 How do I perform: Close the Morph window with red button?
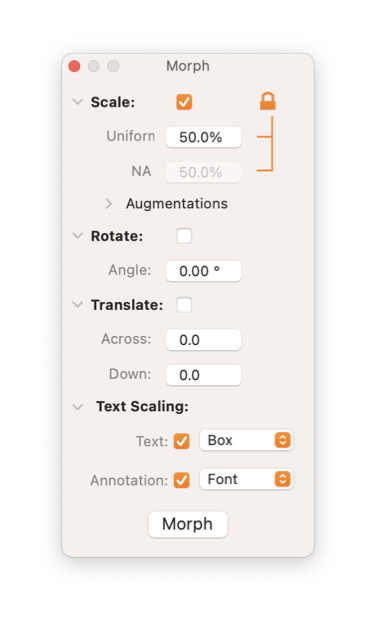[74, 66]
